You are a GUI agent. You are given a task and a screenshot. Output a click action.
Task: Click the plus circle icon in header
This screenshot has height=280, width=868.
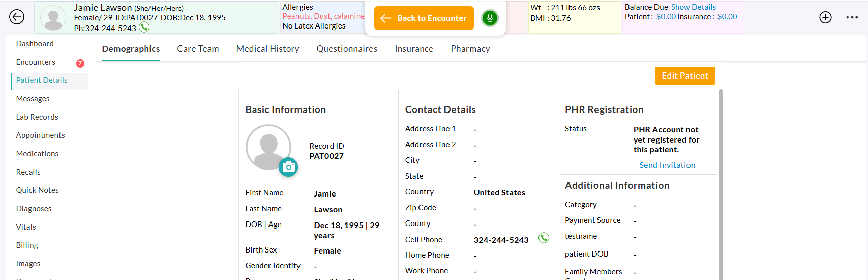point(825,17)
